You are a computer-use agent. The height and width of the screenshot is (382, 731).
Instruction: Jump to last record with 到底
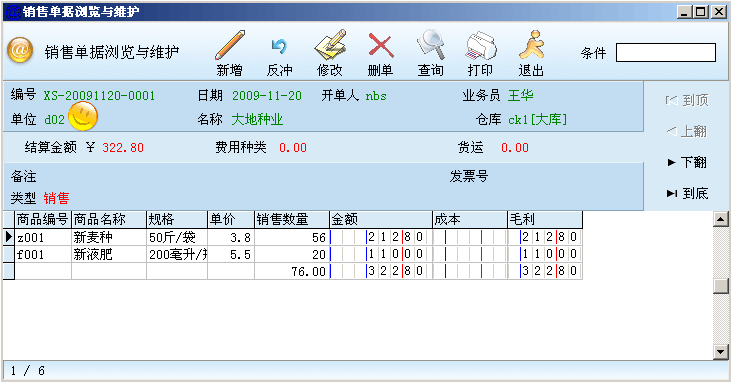pyautogui.click(x=687, y=193)
